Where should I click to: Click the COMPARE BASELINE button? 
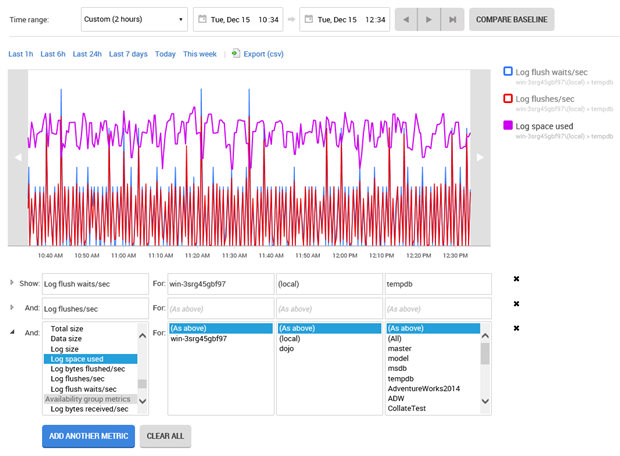point(512,19)
